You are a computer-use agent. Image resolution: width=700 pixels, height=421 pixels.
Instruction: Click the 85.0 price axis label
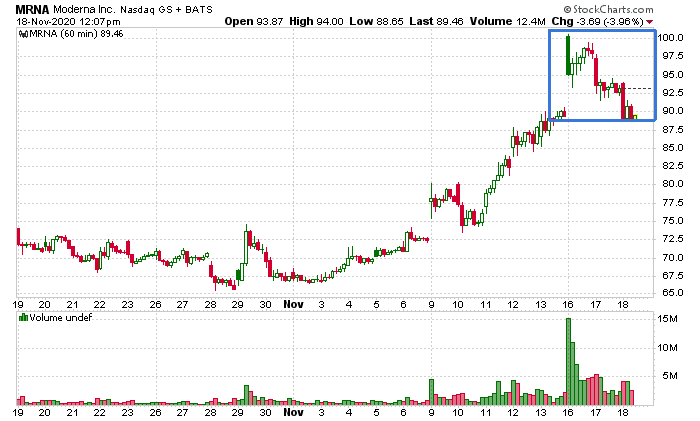[673, 148]
